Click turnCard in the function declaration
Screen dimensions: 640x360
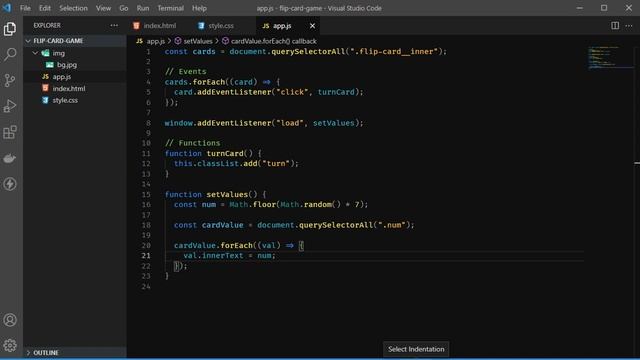[x=225, y=153]
